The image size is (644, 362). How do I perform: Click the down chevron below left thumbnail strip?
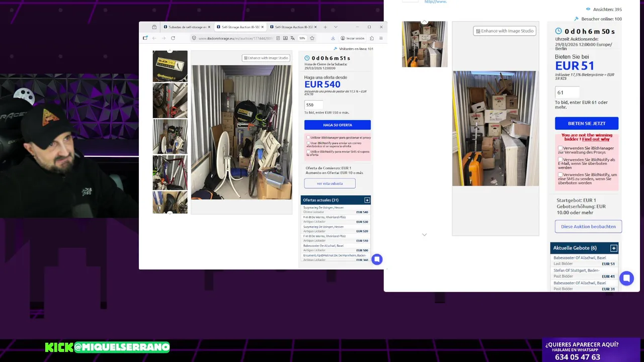coord(170,213)
